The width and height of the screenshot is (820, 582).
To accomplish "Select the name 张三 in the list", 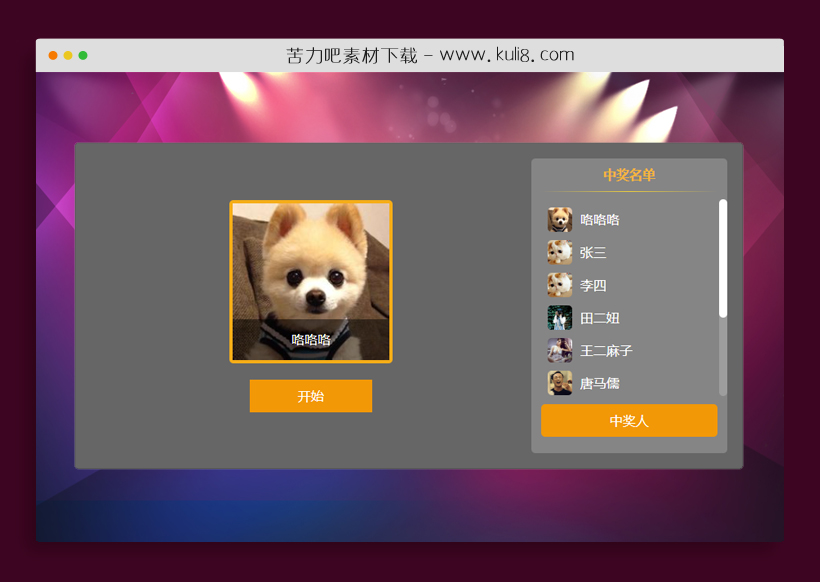I will point(593,253).
